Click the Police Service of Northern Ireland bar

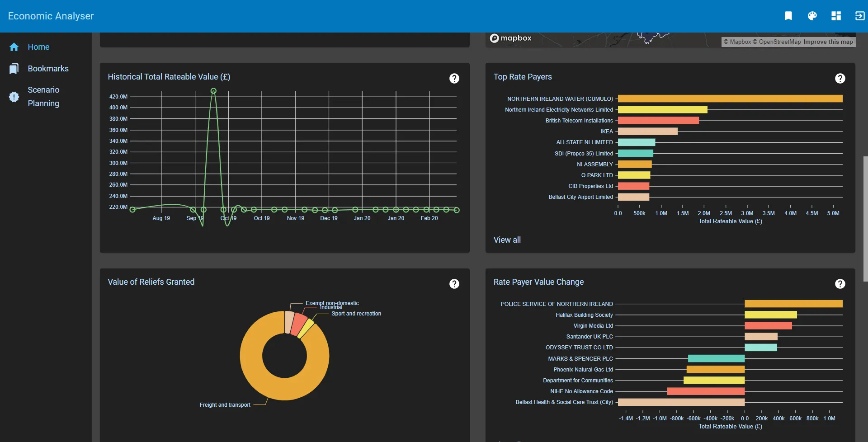(794, 304)
